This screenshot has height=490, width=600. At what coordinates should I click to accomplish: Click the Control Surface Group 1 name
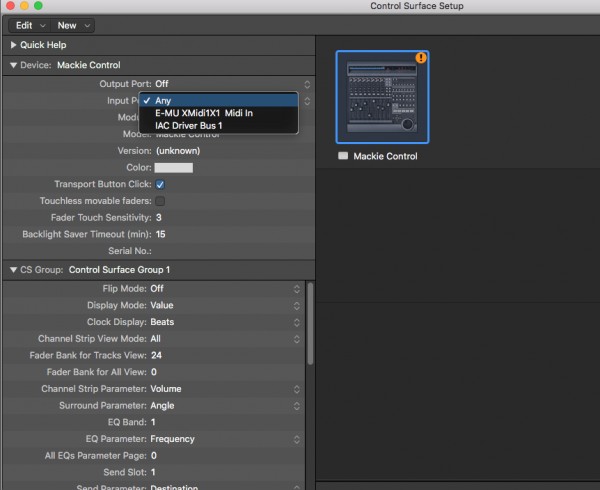point(119,270)
